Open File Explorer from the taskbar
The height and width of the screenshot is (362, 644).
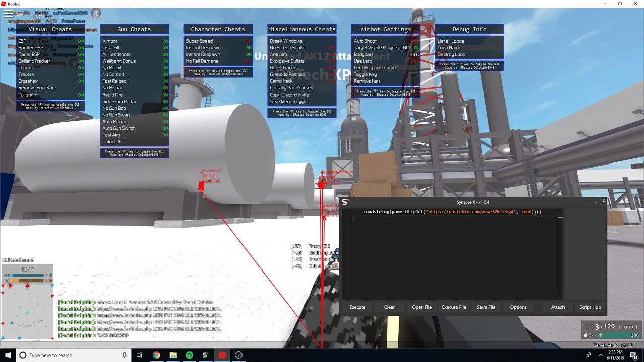(173, 355)
